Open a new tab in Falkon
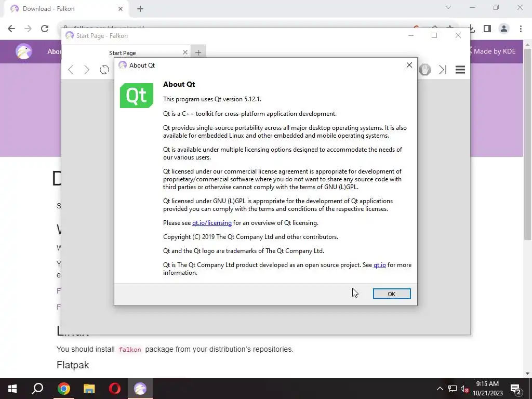The width and height of the screenshot is (532, 399). click(x=198, y=52)
